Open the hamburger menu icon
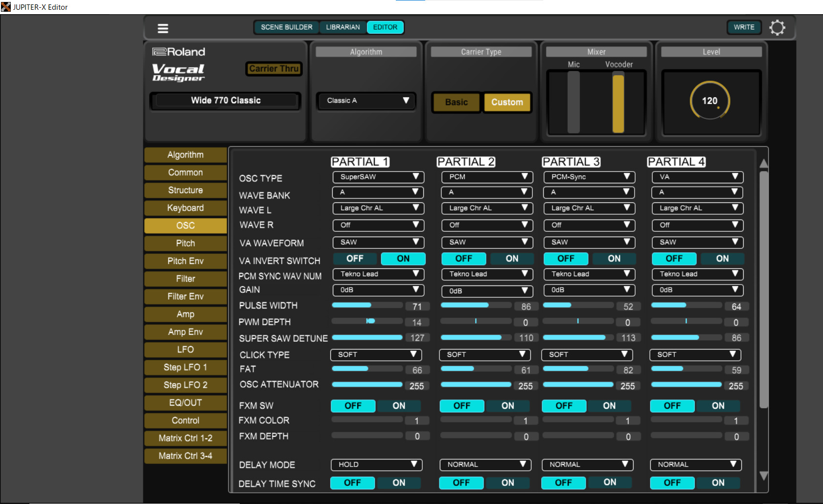The height and width of the screenshot is (504, 823). [163, 28]
